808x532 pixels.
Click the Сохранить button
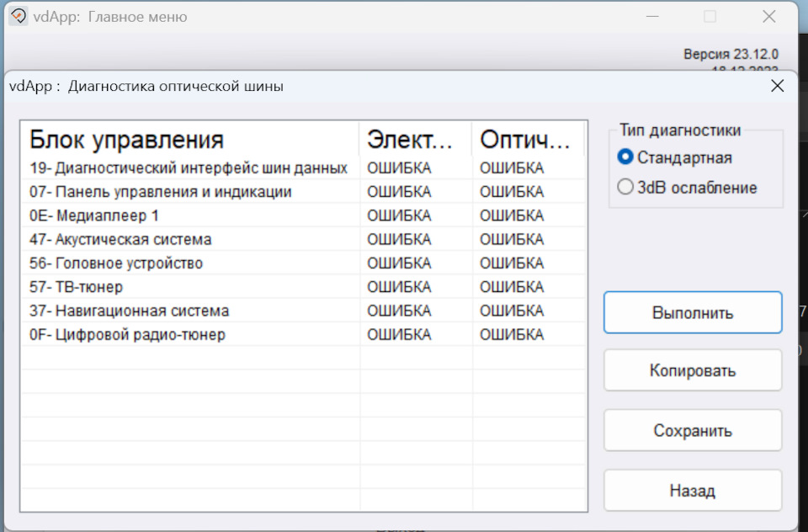(x=693, y=431)
